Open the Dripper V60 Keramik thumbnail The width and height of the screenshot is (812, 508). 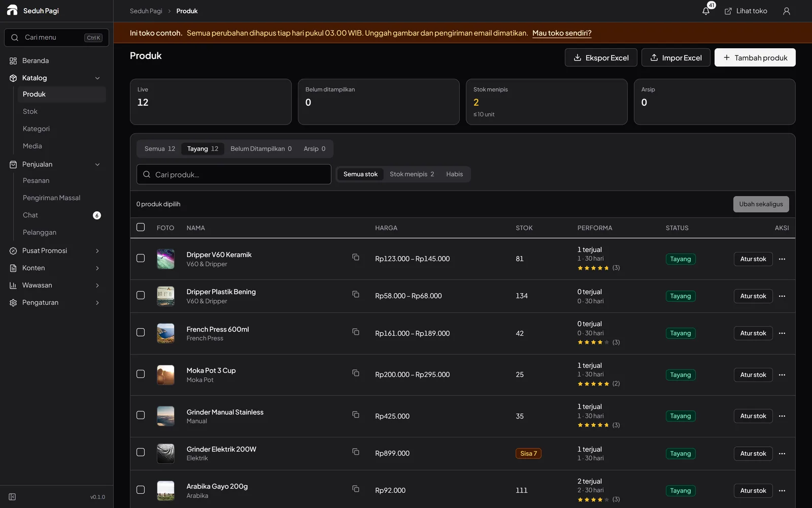tap(165, 259)
